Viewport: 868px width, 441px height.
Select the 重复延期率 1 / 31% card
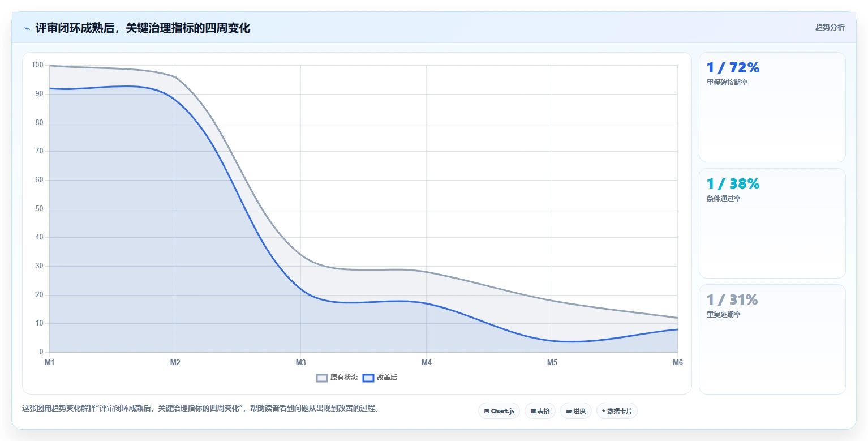pos(772,339)
